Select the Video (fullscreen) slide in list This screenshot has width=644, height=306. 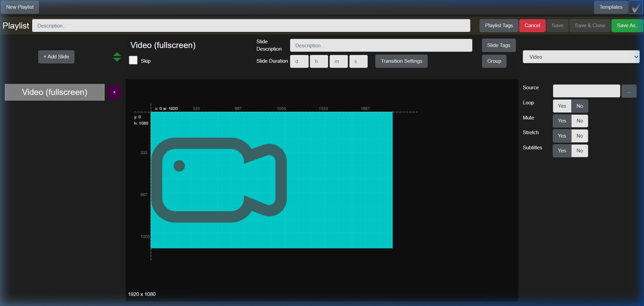55,92
